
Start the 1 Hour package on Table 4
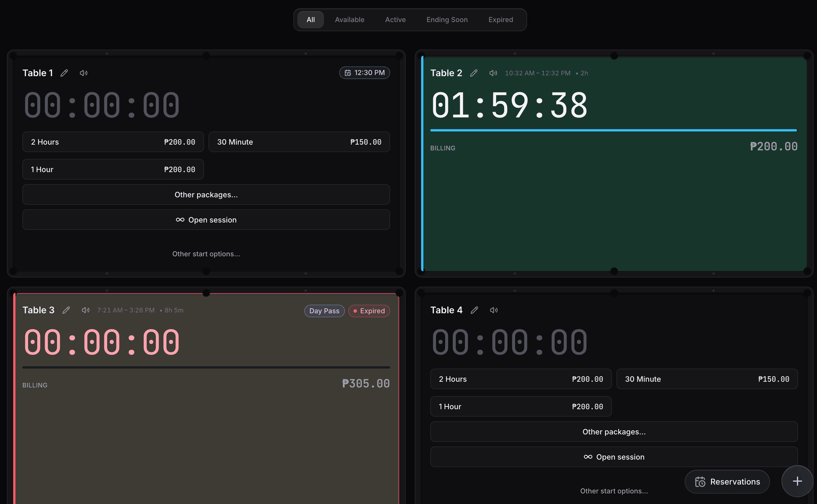tap(521, 406)
